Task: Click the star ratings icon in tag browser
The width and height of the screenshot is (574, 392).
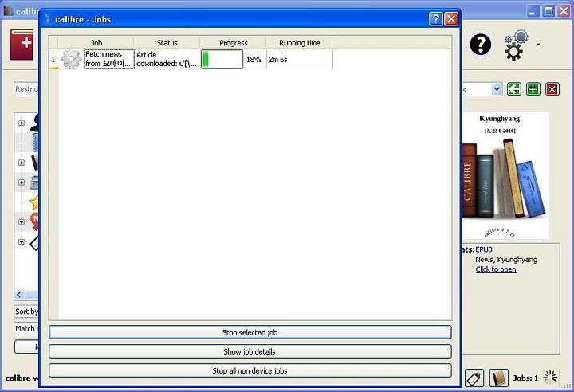Action: pos(34,202)
